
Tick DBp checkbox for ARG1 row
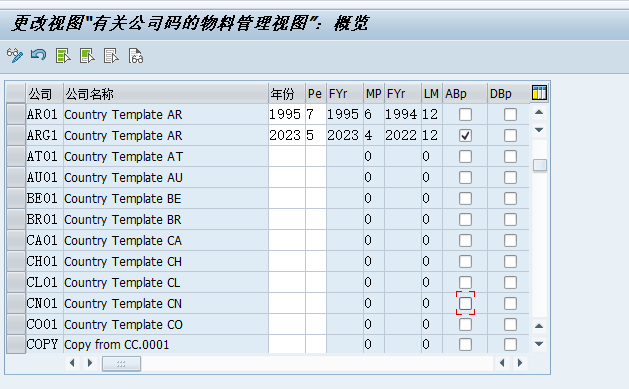(510, 136)
